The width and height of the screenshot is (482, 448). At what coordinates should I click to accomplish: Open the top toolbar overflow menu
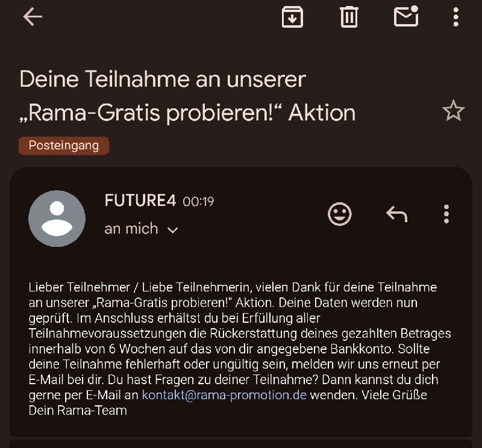[456, 17]
